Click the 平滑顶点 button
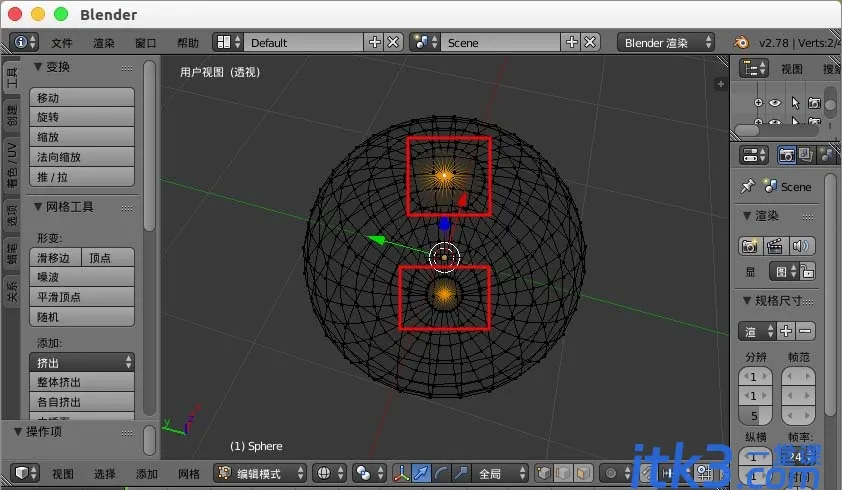 pyautogui.click(x=82, y=297)
